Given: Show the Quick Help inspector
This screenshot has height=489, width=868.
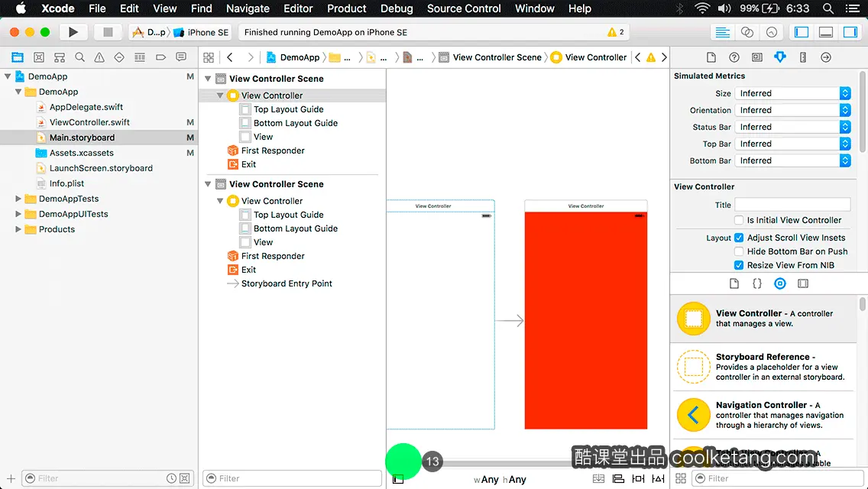Looking at the screenshot, I should coord(734,57).
